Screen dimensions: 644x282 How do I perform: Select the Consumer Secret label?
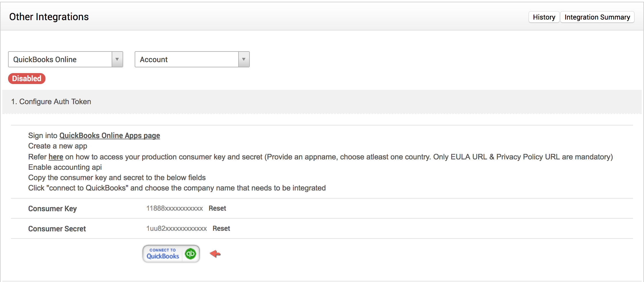[x=57, y=229]
